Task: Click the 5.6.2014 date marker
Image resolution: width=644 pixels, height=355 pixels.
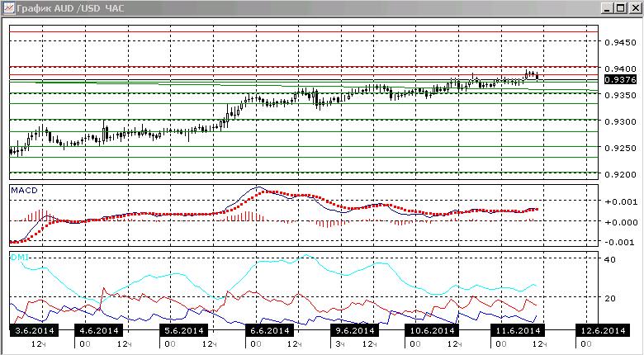Action: click(183, 330)
